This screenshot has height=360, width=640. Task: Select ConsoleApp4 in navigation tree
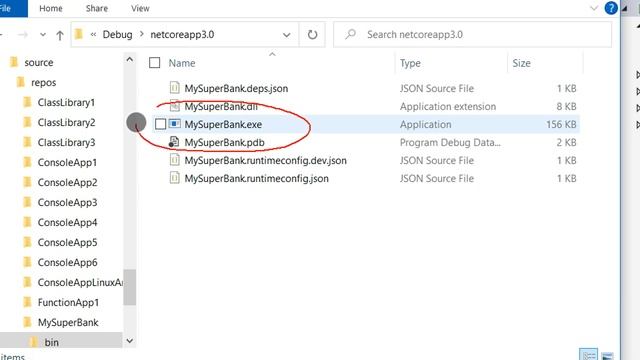pos(67,222)
